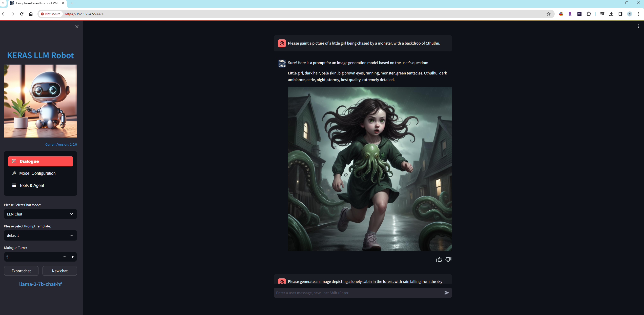Image resolution: width=644 pixels, height=315 pixels.
Task: Click the thumbs up feedback icon
Action: coord(439,260)
